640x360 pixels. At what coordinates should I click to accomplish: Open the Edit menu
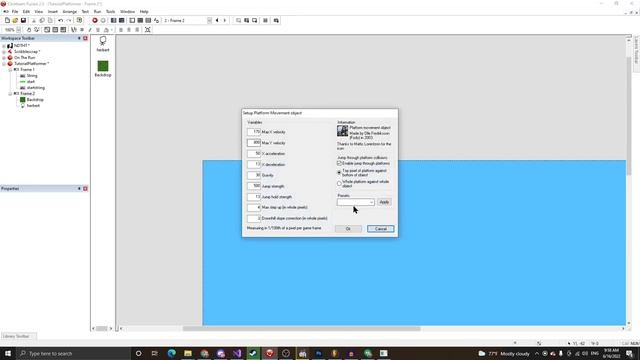click(26, 12)
